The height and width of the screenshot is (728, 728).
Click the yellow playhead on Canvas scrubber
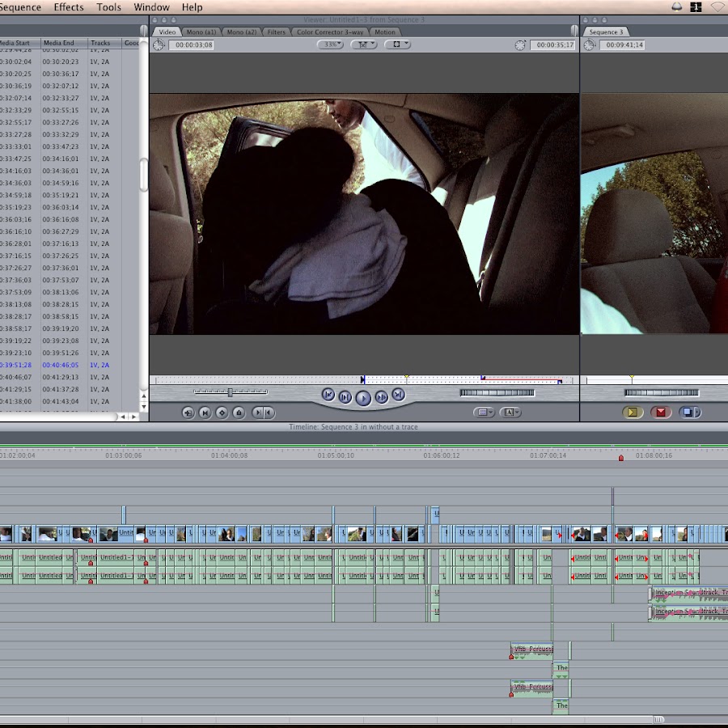[632, 379]
